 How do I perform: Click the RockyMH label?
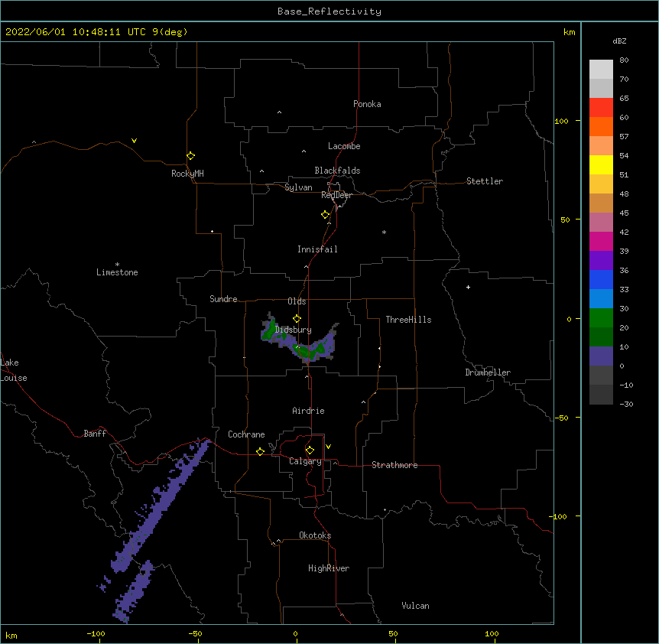pyautogui.click(x=187, y=174)
